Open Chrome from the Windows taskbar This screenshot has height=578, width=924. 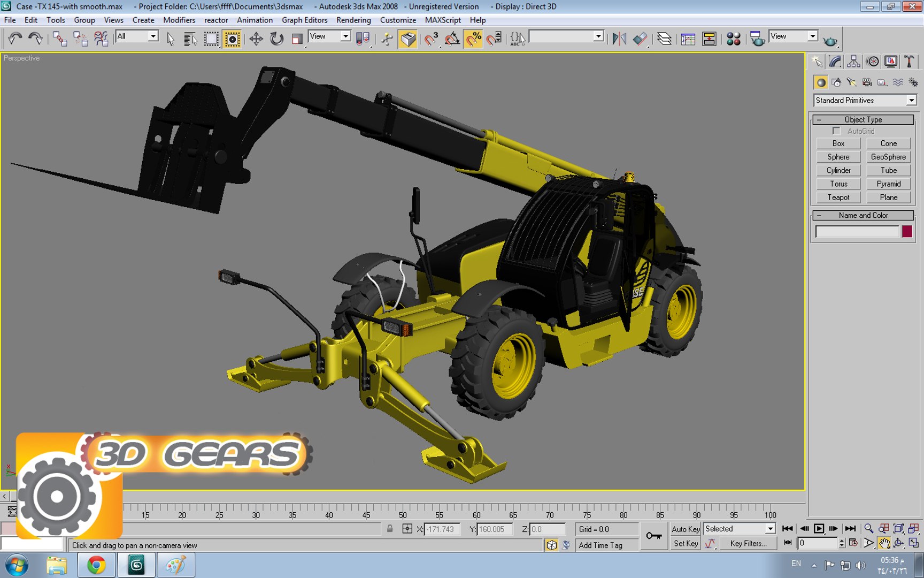point(96,565)
